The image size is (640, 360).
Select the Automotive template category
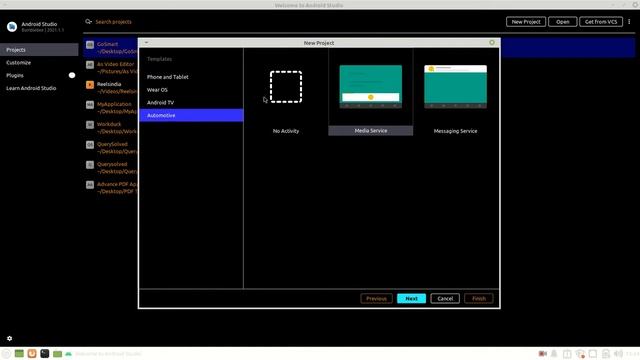click(x=191, y=116)
